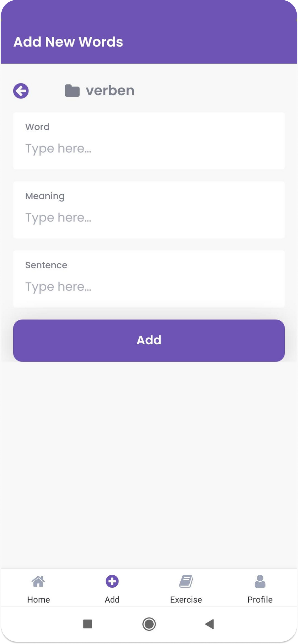Tap Android recent apps square button
298x644 pixels.
coord(88,624)
